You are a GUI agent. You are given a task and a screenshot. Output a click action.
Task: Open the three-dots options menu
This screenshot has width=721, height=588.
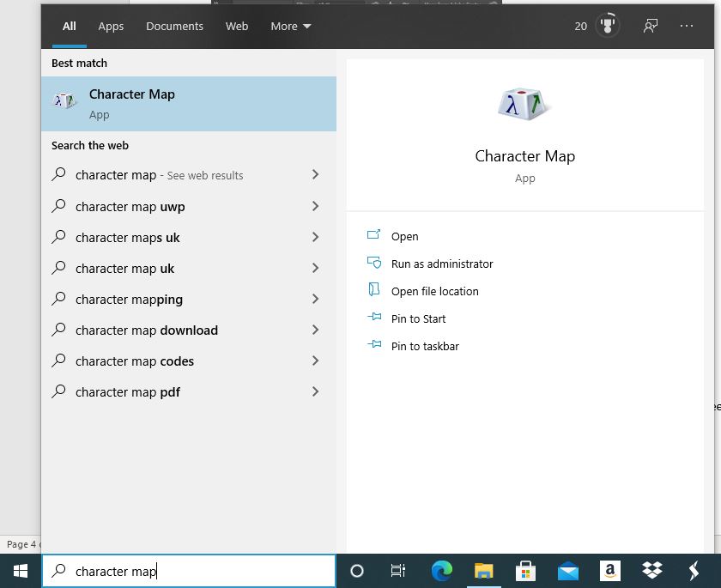point(687,26)
